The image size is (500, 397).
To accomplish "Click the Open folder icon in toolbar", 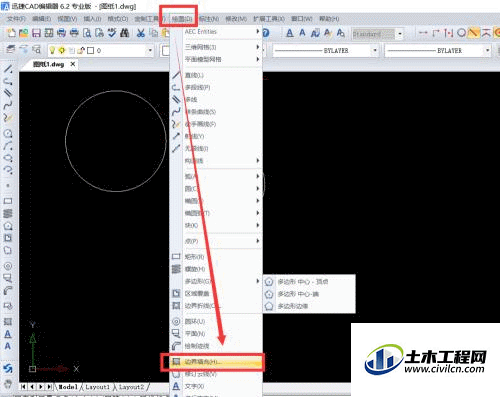I will click(x=24, y=33).
